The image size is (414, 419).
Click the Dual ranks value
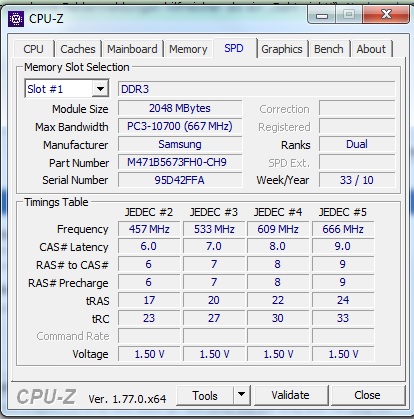(x=357, y=144)
